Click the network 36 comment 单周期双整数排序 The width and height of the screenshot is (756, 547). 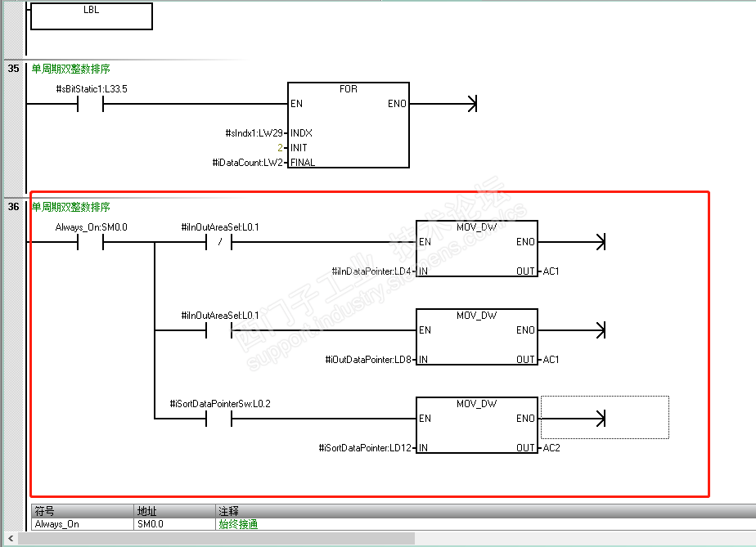[71, 207]
